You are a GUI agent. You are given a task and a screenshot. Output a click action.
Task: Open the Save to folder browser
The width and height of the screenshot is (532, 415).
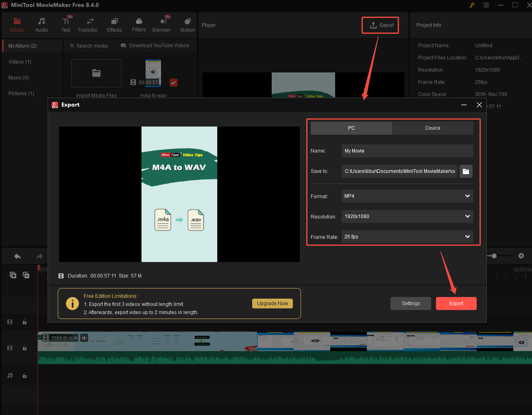[466, 171]
